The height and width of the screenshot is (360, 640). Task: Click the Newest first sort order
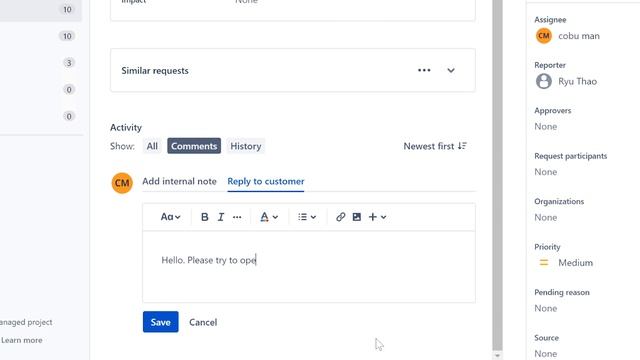[435, 146]
